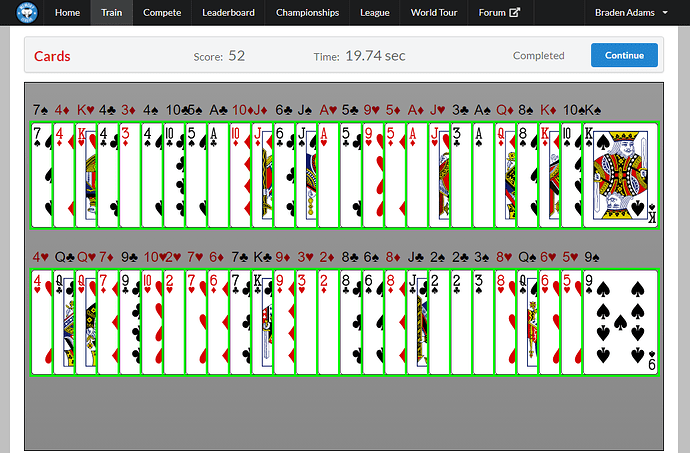Select the 2 of diamonds card
This screenshot has height=453, width=690.
point(328,322)
